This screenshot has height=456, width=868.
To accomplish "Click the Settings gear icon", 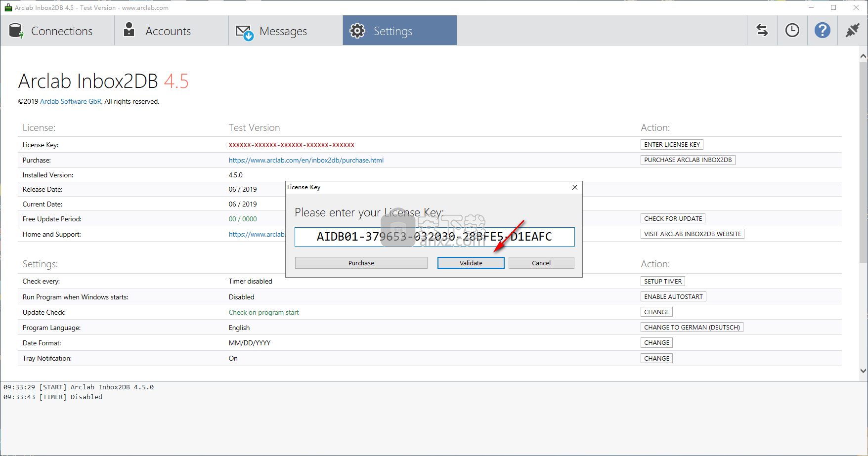I will pyautogui.click(x=357, y=31).
